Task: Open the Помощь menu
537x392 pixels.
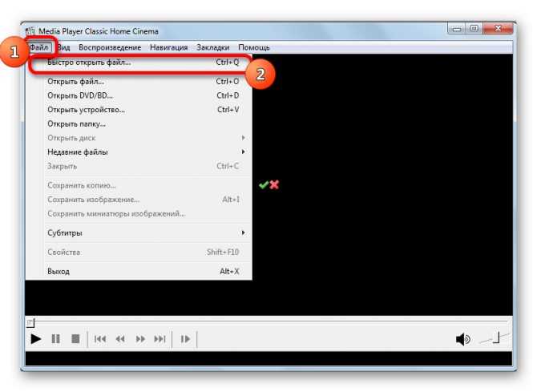Action: pos(254,47)
